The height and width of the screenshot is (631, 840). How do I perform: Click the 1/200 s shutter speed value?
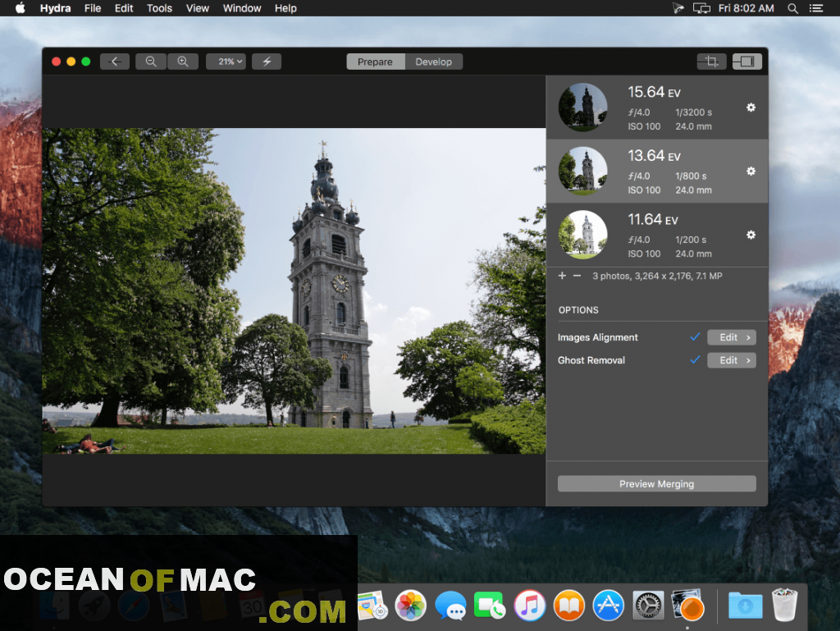[691, 240]
